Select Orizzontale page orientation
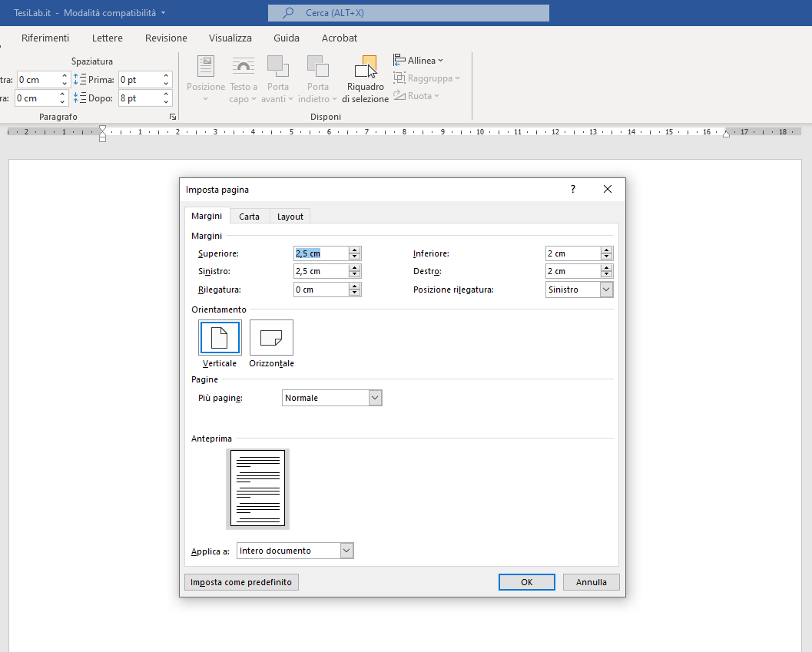Viewport: 812px width, 652px height. click(x=271, y=338)
